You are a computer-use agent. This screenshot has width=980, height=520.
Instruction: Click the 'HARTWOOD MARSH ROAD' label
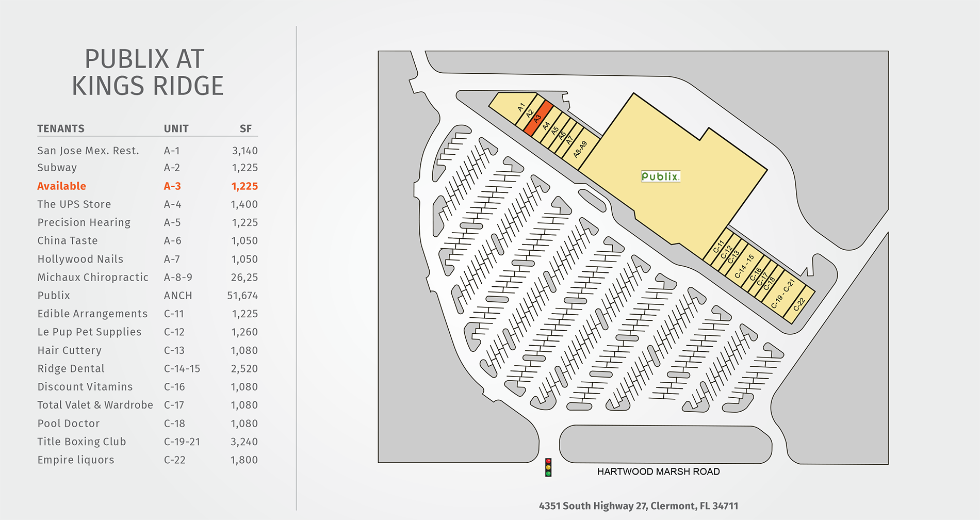[x=659, y=472]
